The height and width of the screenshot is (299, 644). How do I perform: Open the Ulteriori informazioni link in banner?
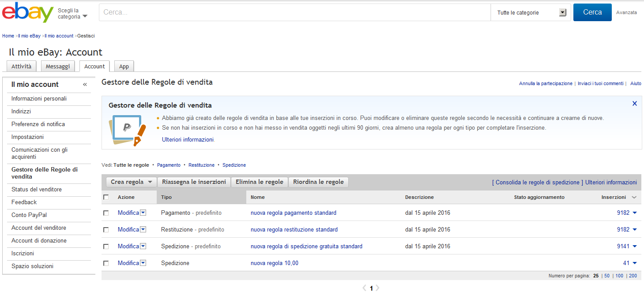188,139
